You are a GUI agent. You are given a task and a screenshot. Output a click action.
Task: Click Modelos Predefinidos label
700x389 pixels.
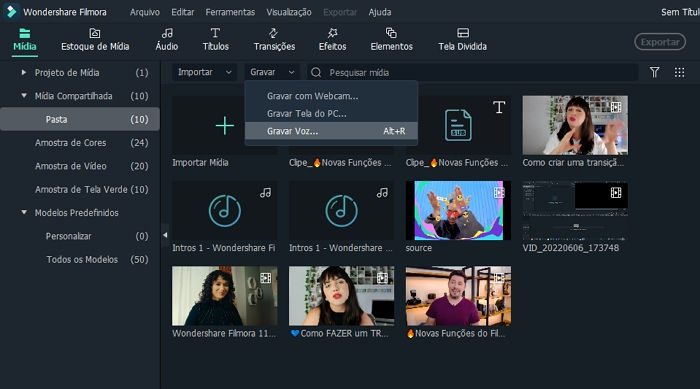point(76,213)
